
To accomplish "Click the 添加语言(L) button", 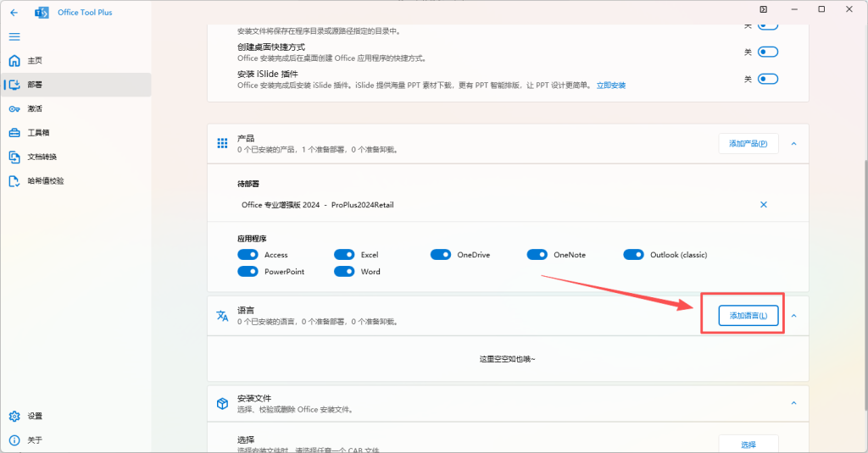I will tap(748, 316).
